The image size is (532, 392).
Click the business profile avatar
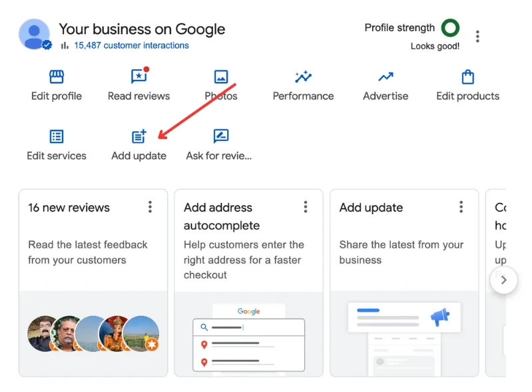pos(35,34)
